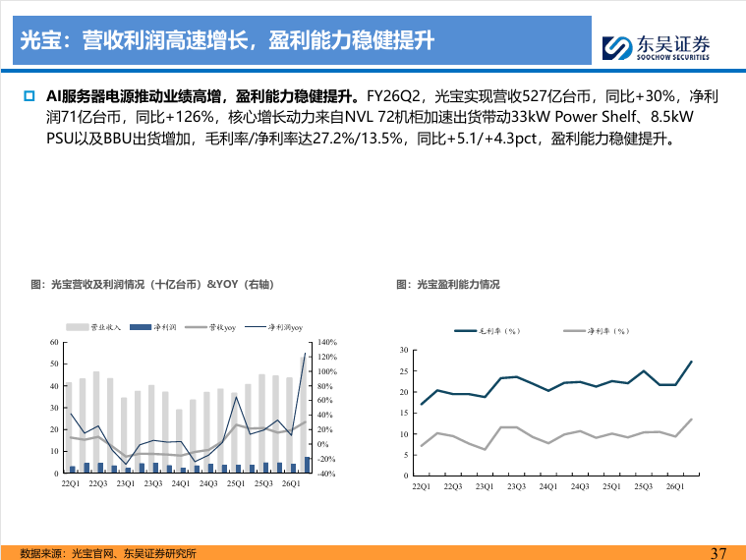Click the value +5.1/+4.3pct
The height and width of the screenshot is (560, 746).
[x=491, y=139]
